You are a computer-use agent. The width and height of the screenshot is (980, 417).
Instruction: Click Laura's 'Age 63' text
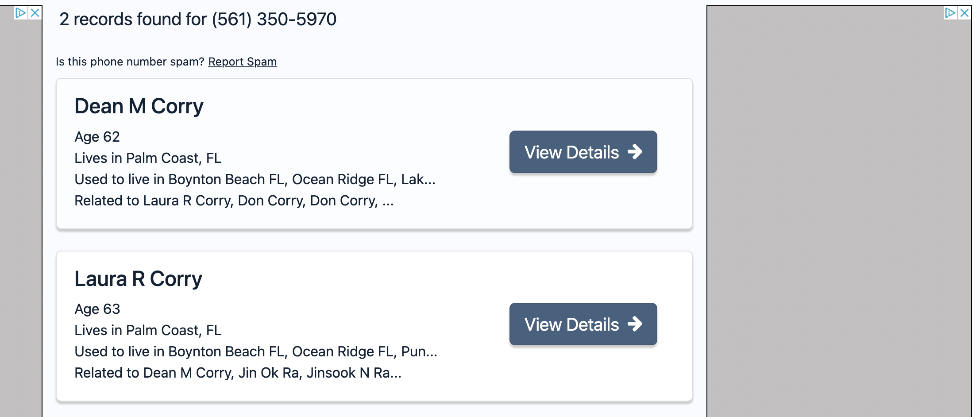click(97, 309)
